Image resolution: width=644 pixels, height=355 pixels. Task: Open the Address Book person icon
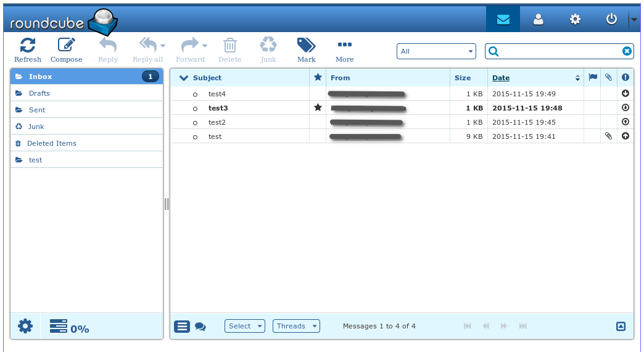pyautogui.click(x=538, y=19)
